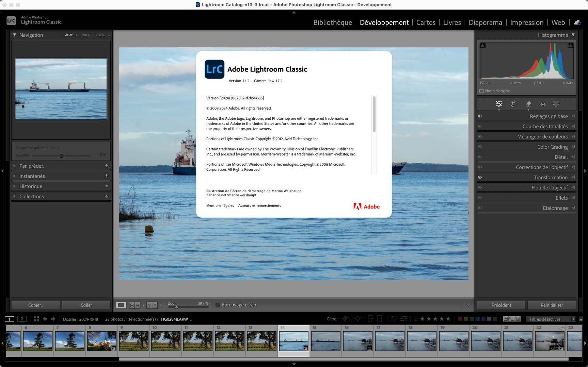Screen dimensions: 588x367
Task: Add a new collection with plus icon
Action: click(x=107, y=197)
